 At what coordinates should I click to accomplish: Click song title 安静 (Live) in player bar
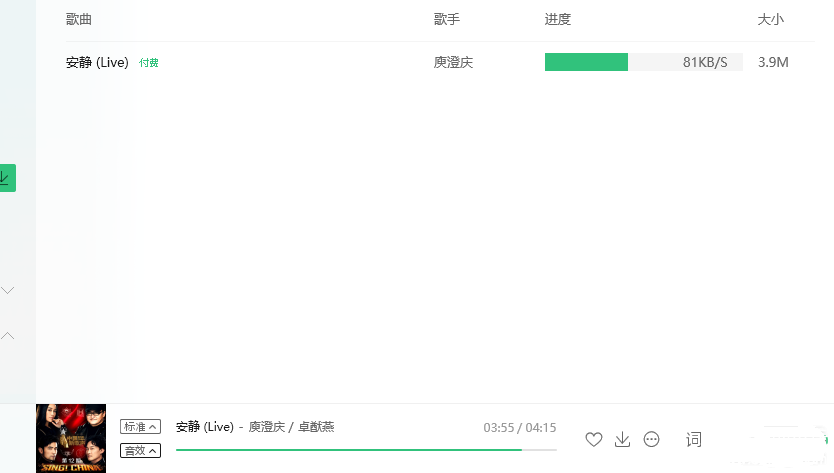coord(205,427)
